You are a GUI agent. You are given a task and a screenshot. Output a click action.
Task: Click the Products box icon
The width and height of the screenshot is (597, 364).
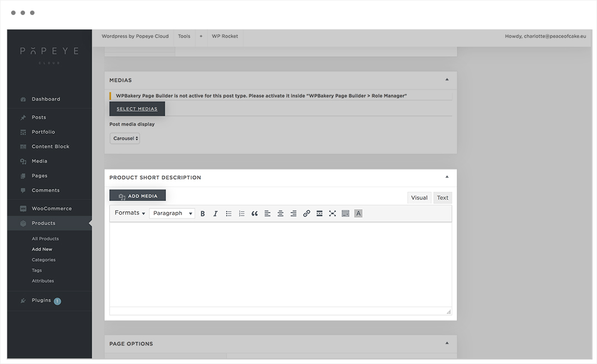[23, 223]
